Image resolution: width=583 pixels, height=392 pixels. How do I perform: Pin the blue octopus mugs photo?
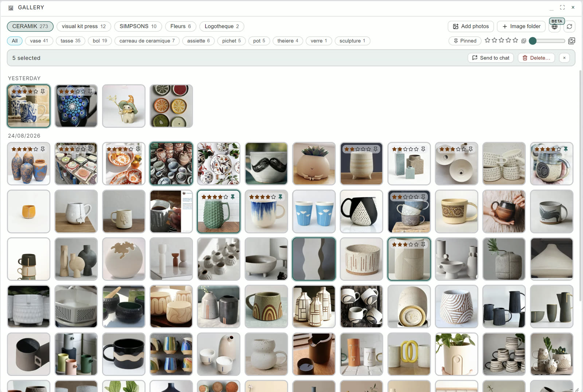43,91
